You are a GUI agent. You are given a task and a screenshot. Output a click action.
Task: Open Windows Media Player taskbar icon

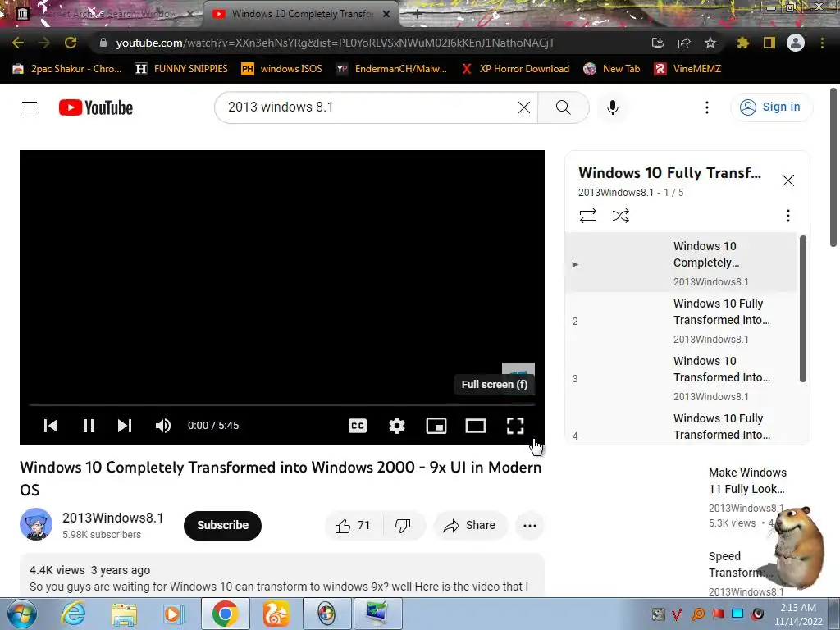point(174,614)
